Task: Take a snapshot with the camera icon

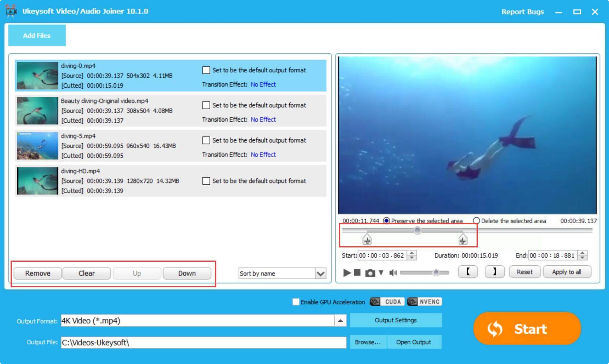Action: point(370,273)
